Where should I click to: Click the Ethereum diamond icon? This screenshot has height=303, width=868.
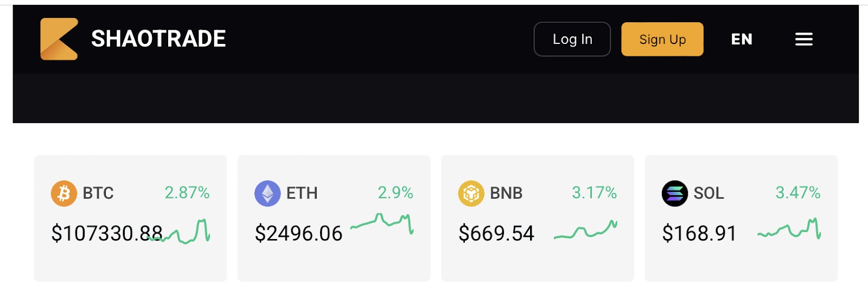point(267,194)
